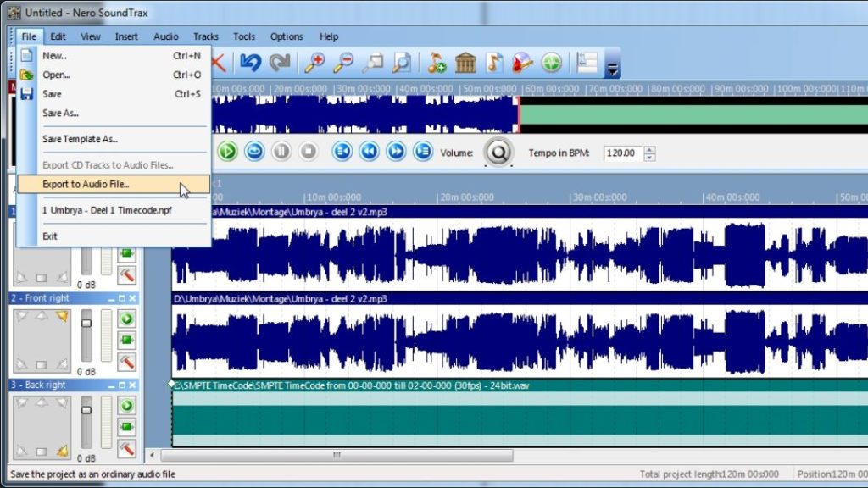The width and height of the screenshot is (868, 488).
Task: Minimize the Front right track panel
Action: click(x=111, y=298)
